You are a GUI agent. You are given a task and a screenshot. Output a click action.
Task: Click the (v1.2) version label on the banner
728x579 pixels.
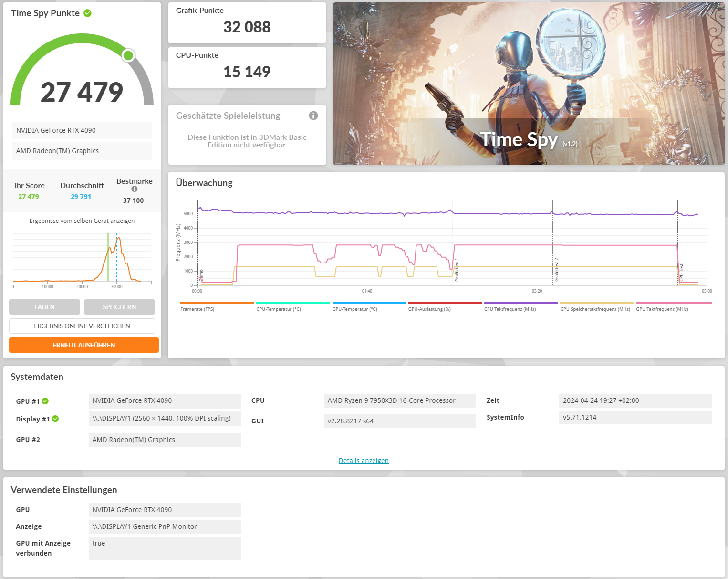pos(570,144)
